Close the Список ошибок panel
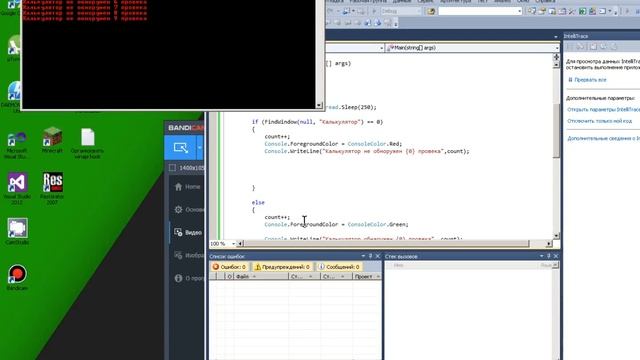Viewport: 640px width, 360px height. [378, 256]
